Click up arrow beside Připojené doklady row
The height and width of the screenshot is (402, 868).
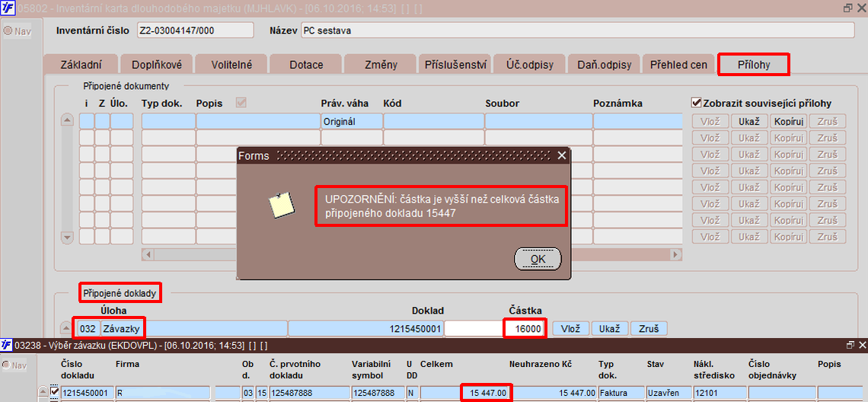[x=66, y=328]
